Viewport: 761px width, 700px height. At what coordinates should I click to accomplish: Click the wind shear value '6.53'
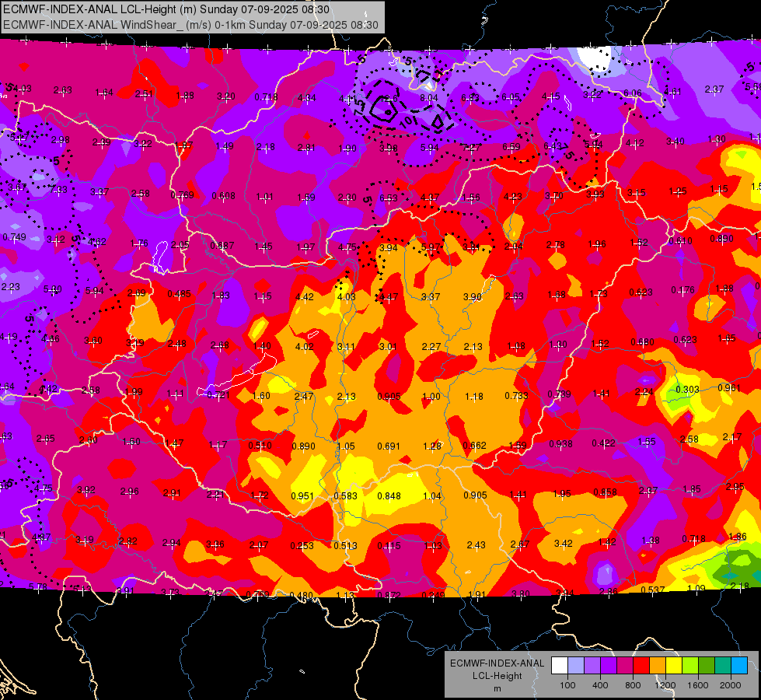388,198
